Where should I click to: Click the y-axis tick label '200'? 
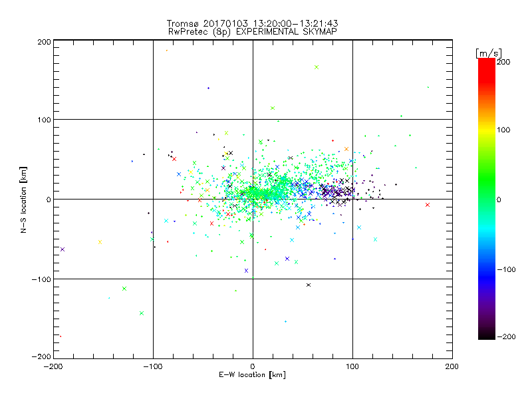(x=44, y=43)
